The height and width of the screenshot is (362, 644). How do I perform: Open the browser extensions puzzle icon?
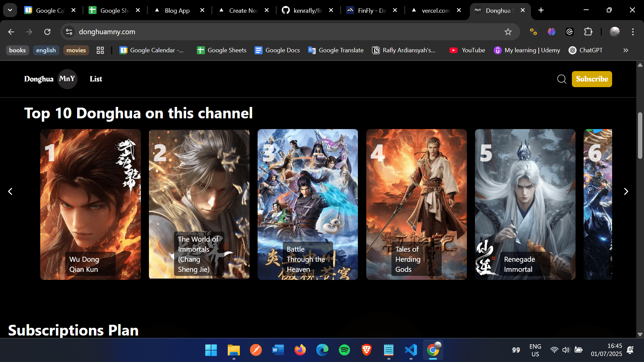click(x=589, y=32)
